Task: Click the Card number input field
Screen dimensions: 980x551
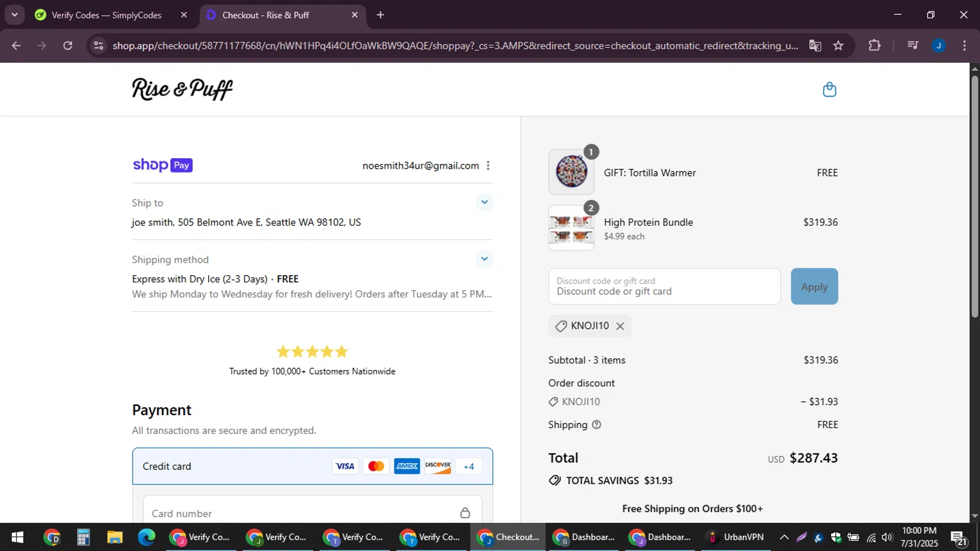Action: 312,513
